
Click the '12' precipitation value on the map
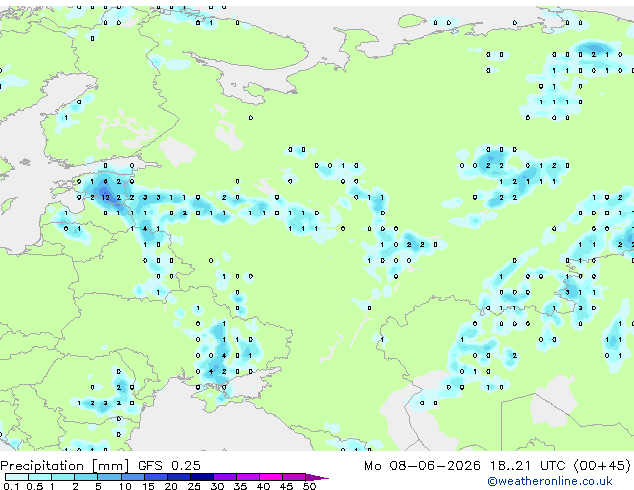tap(106, 197)
